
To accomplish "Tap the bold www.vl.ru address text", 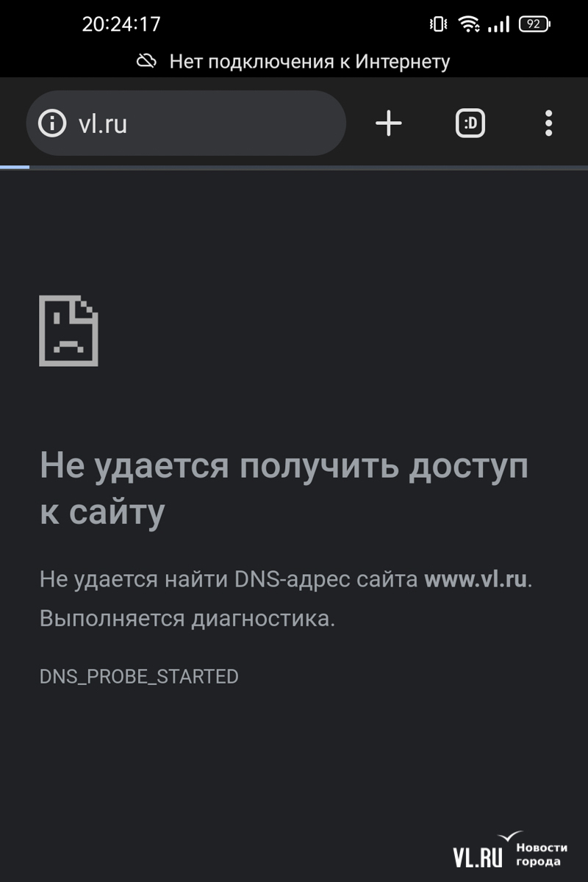I will point(476,579).
